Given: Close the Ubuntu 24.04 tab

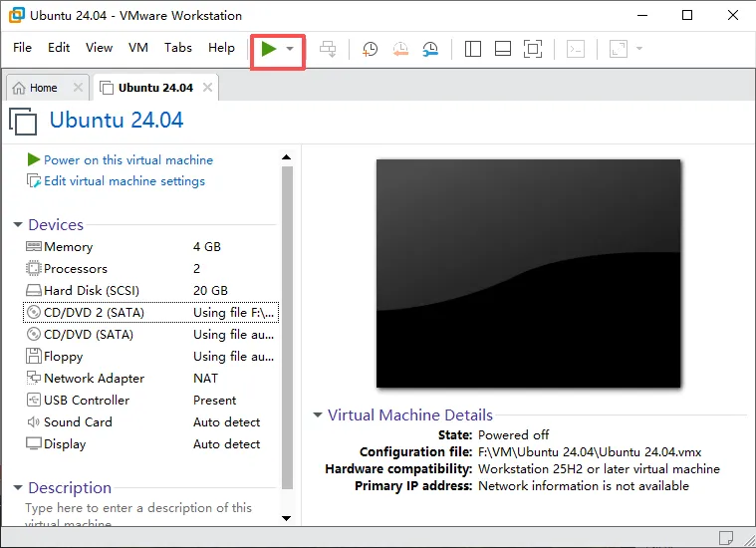Looking at the screenshot, I should point(207,88).
